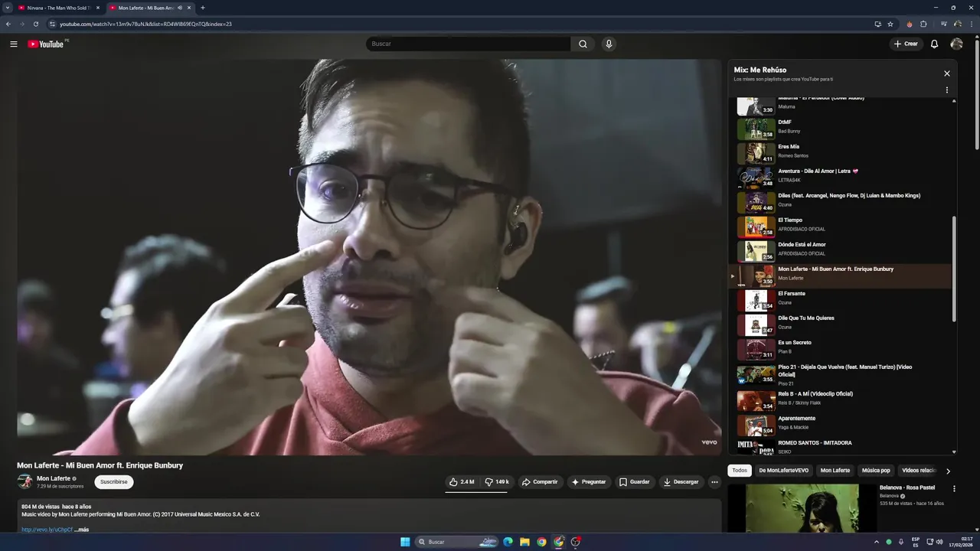Open the tab search dropdown
The height and width of the screenshot is (551, 980).
click(7, 8)
